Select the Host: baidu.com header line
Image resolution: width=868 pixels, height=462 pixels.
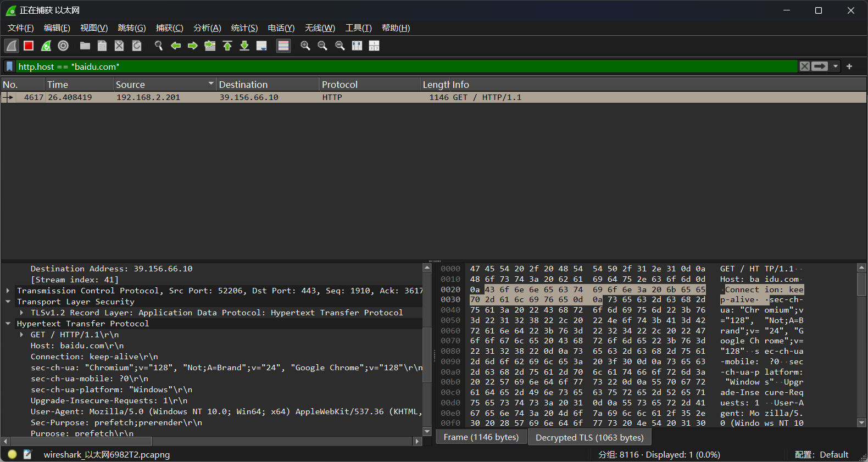pos(77,346)
